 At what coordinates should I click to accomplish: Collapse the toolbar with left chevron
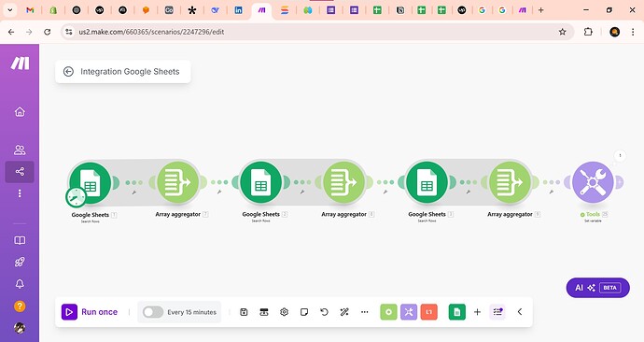pos(520,312)
